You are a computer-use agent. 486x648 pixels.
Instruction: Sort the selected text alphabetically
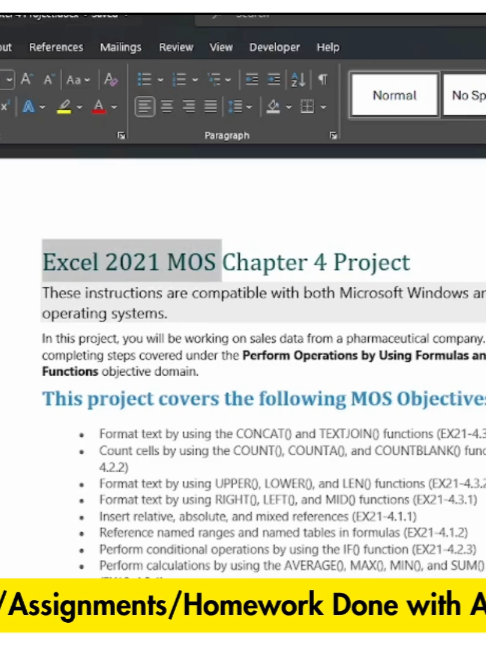point(298,79)
